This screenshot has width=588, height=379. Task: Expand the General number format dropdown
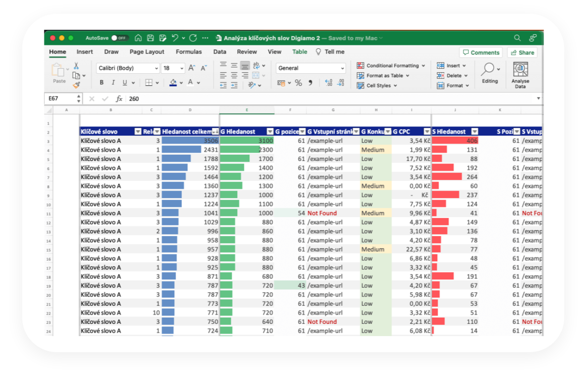(342, 68)
